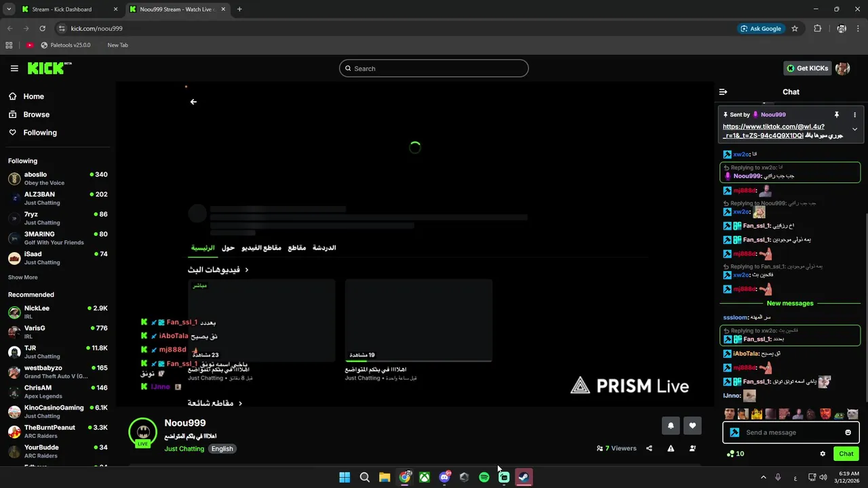Open 7ryz channel in sidebar

(x=58, y=218)
